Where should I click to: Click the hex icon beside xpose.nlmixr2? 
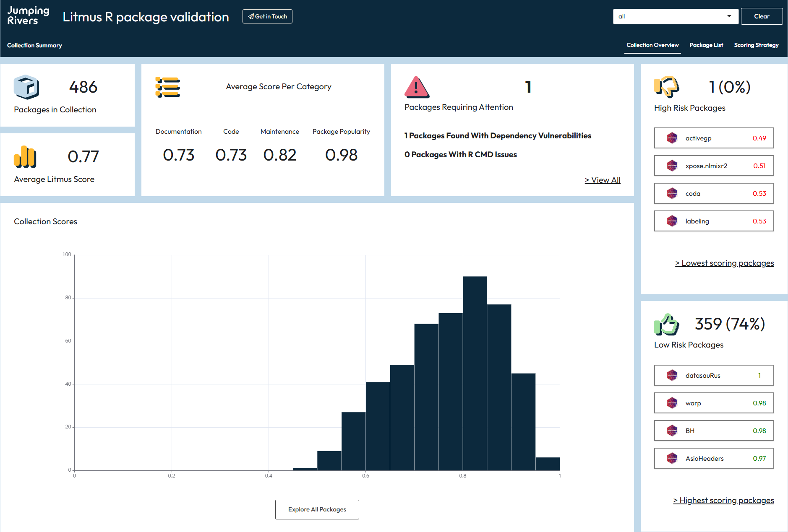[672, 166]
